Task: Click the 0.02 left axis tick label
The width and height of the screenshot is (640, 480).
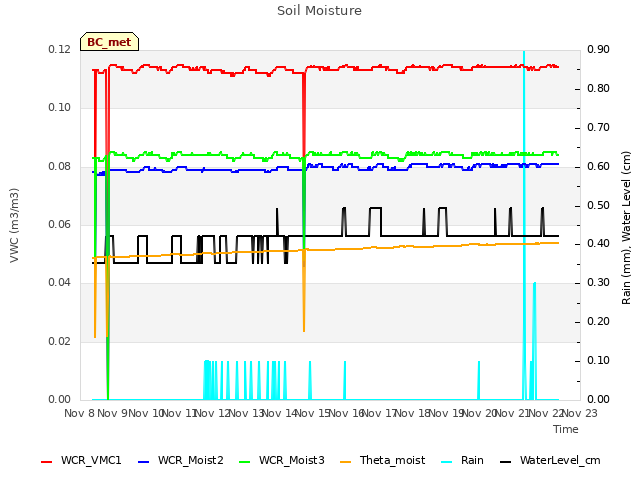Action: [60, 341]
